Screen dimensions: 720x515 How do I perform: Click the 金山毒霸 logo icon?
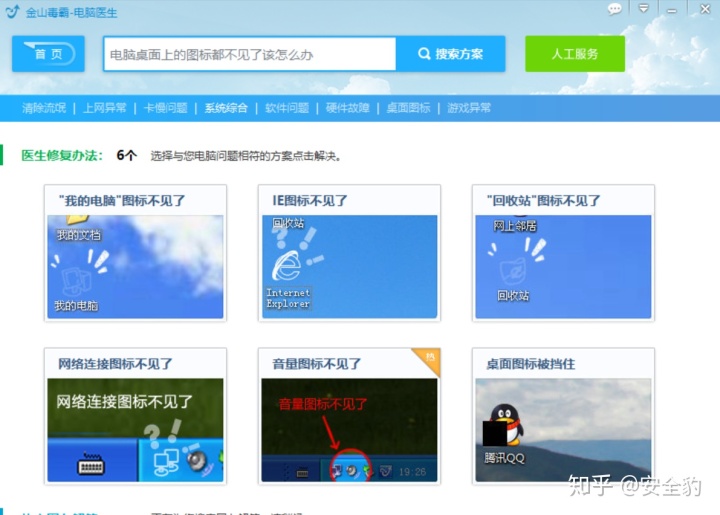(x=12, y=11)
